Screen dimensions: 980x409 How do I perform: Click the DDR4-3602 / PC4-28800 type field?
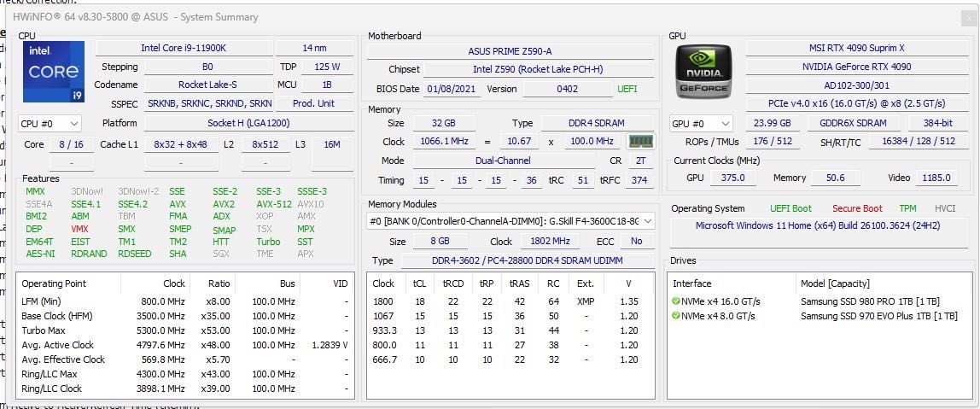tap(527, 260)
